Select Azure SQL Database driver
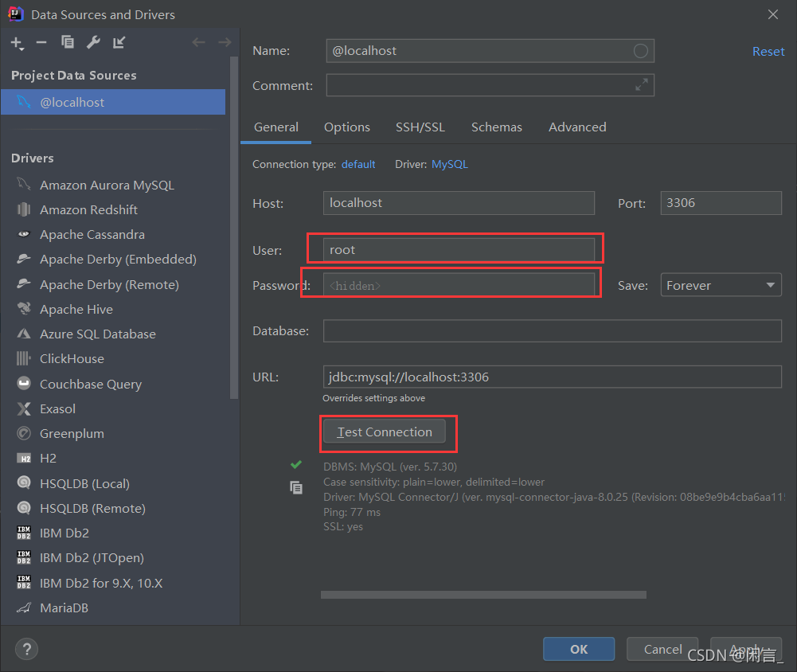 click(x=98, y=334)
